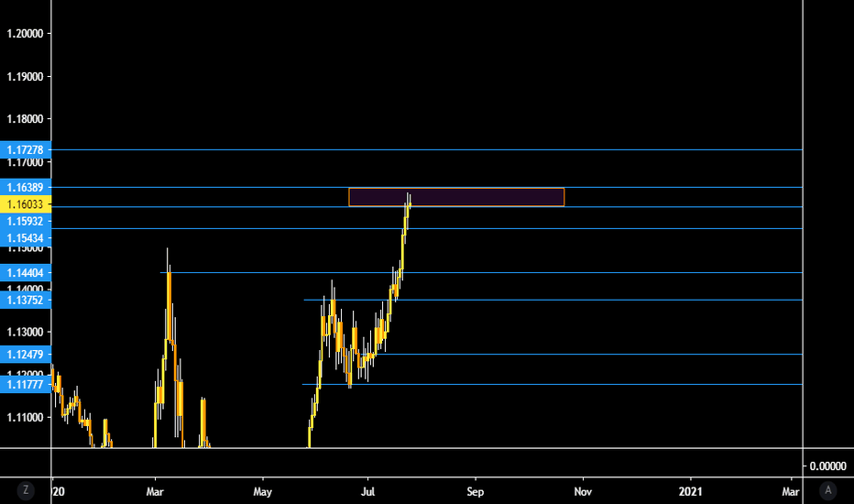Click the Mar label after 20

click(x=155, y=491)
